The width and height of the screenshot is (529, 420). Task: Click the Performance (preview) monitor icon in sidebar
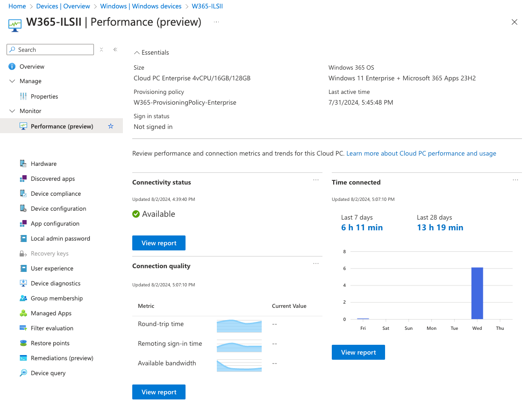pos(23,126)
